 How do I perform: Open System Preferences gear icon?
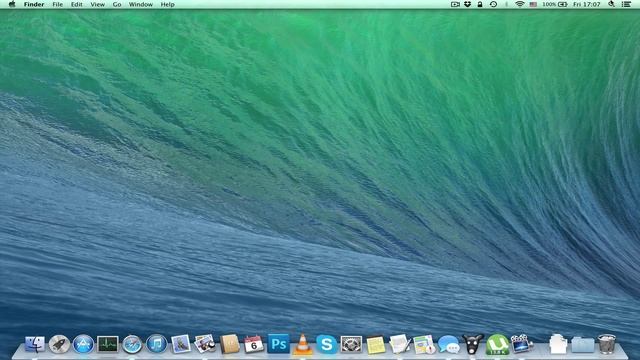pyautogui.click(x=351, y=344)
